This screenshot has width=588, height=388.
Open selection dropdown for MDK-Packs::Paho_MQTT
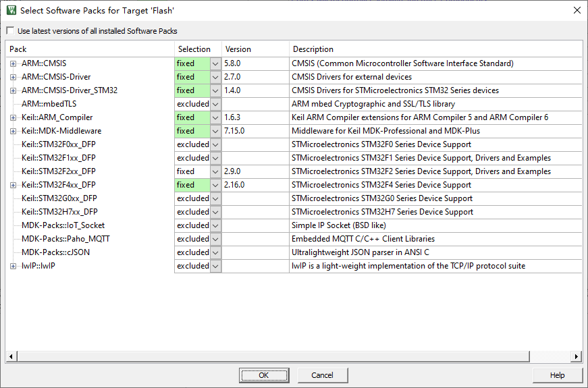click(x=215, y=239)
